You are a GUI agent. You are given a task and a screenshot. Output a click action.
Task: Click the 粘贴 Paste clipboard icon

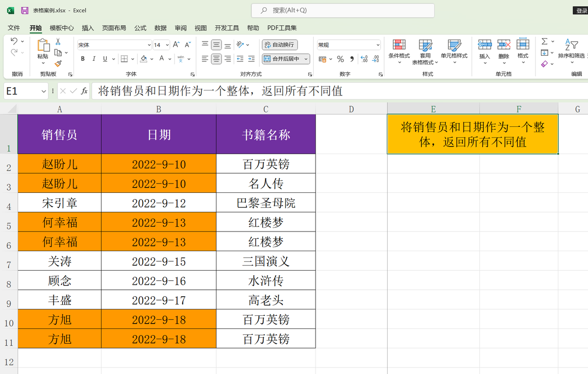click(x=43, y=46)
